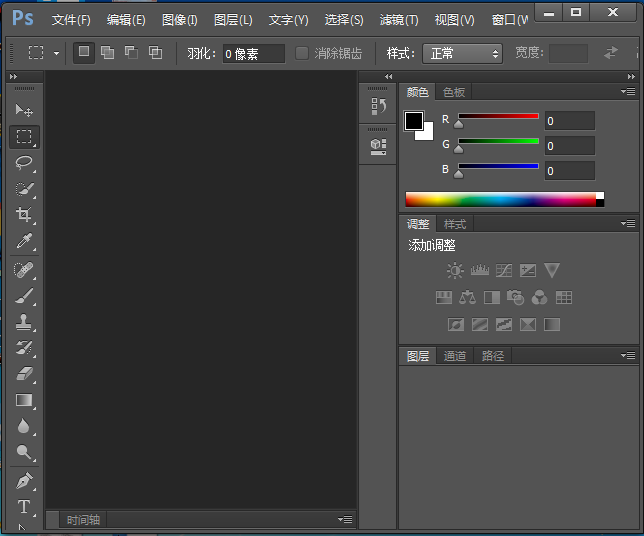Select the Eraser tool
The height and width of the screenshot is (536, 644).
(x=25, y=374)
